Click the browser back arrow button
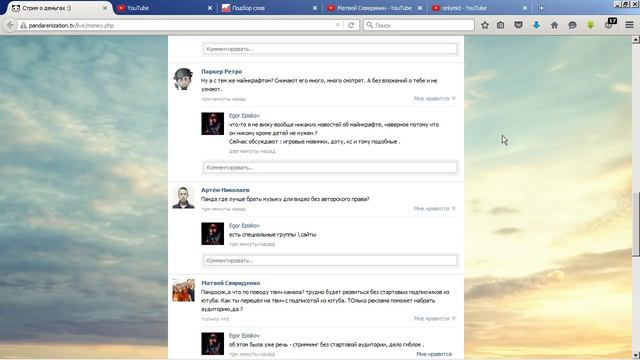 point(10,25)
